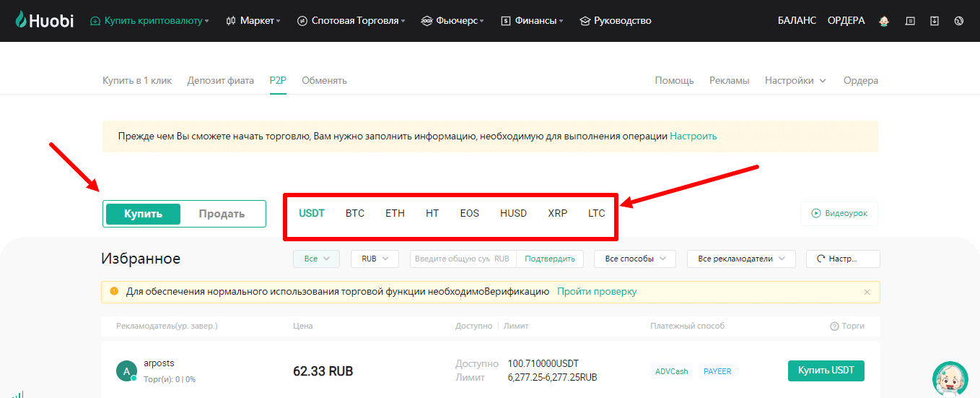
Task: Open the Фьючерс menu
Action: (452, 21)
